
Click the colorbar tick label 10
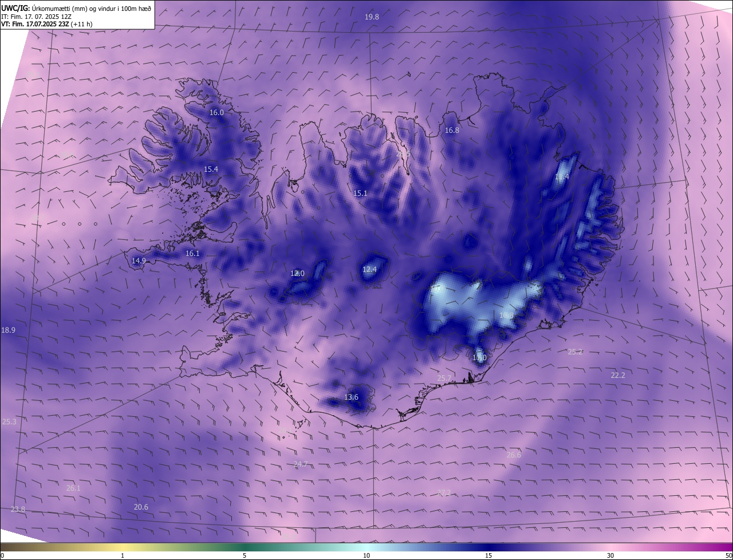366,555
